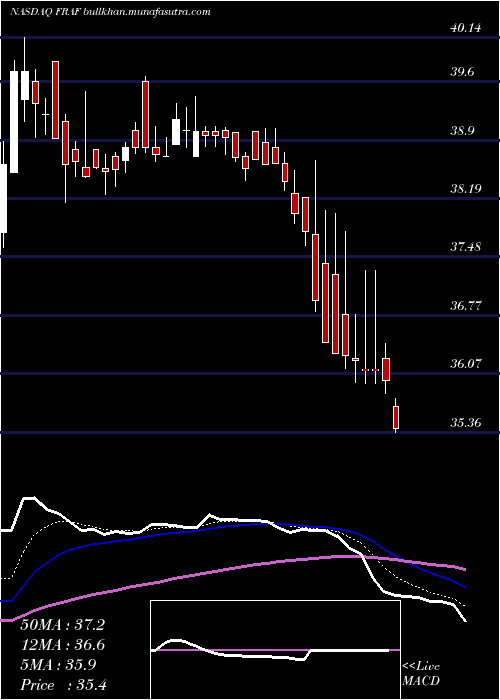Select the 36.07 price axis label

(x=465, y=363)
